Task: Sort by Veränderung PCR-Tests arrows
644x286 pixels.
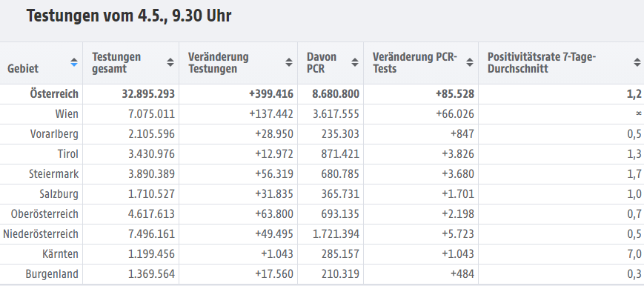Action: point(470,63)
